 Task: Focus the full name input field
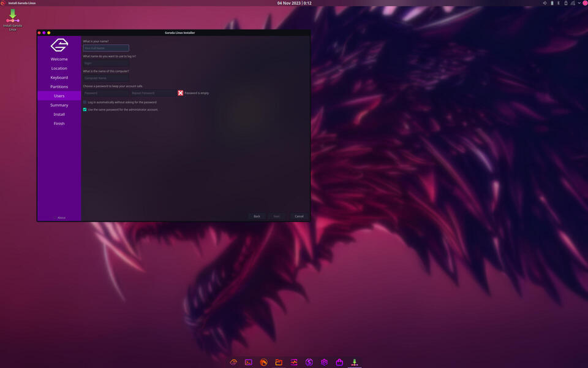tap(106, 48)
